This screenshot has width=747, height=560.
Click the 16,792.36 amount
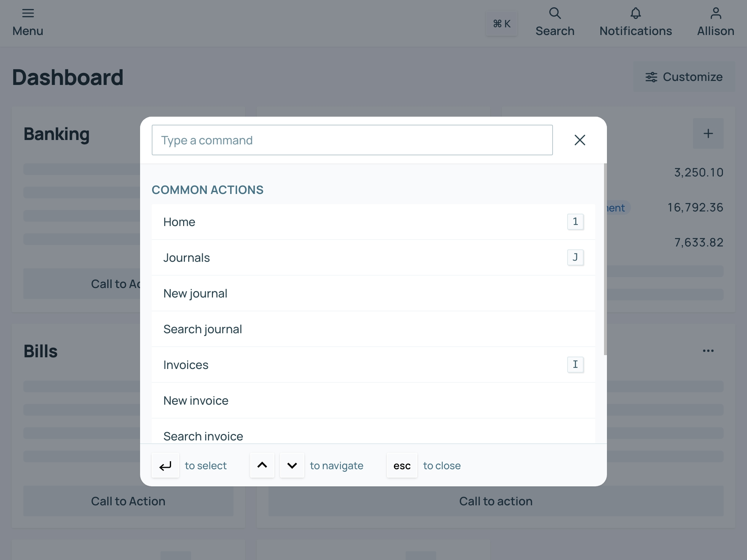[x=695, y=207]
